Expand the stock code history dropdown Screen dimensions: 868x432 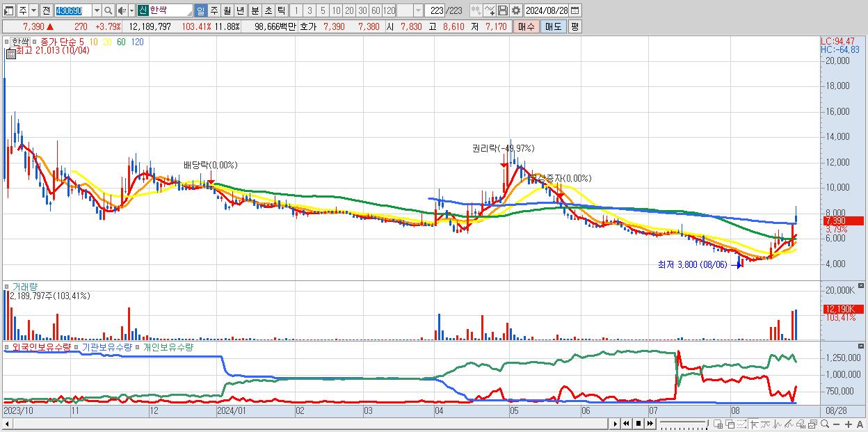coord(97,10)
